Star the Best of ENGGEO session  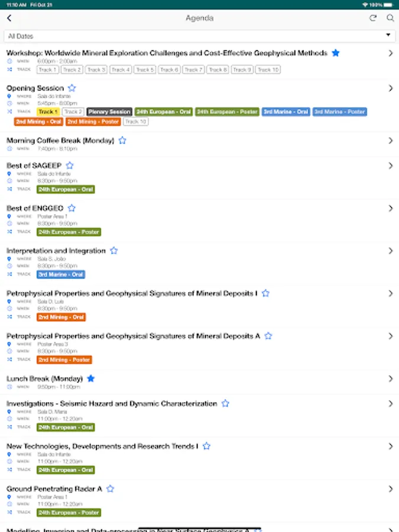pyautogui.click(x=72, y=208)
